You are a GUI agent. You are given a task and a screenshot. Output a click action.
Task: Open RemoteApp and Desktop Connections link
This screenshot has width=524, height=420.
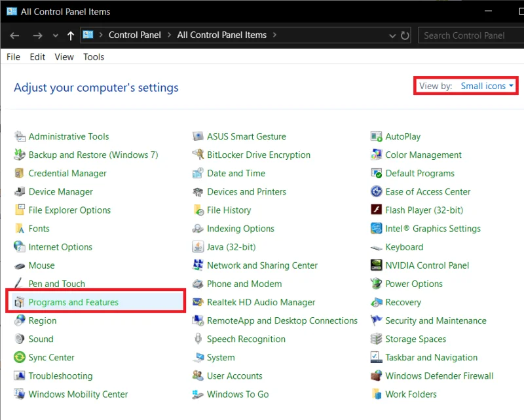point(282,320)
